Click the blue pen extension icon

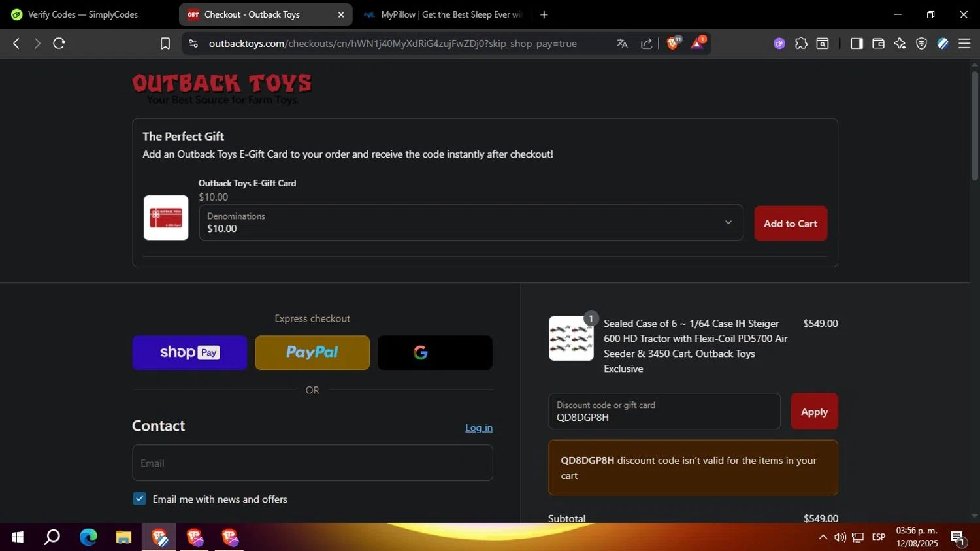click(943, 43)
